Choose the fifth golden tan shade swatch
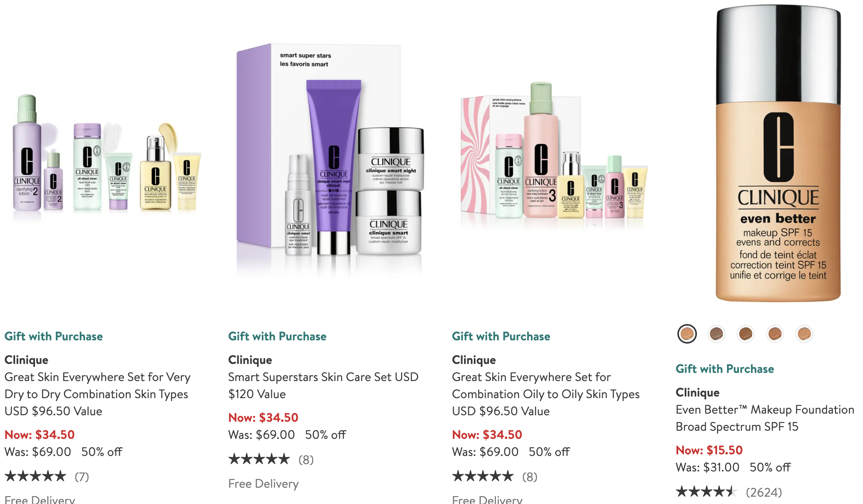This screenshot has width=863, height=504. click(804, 334)
